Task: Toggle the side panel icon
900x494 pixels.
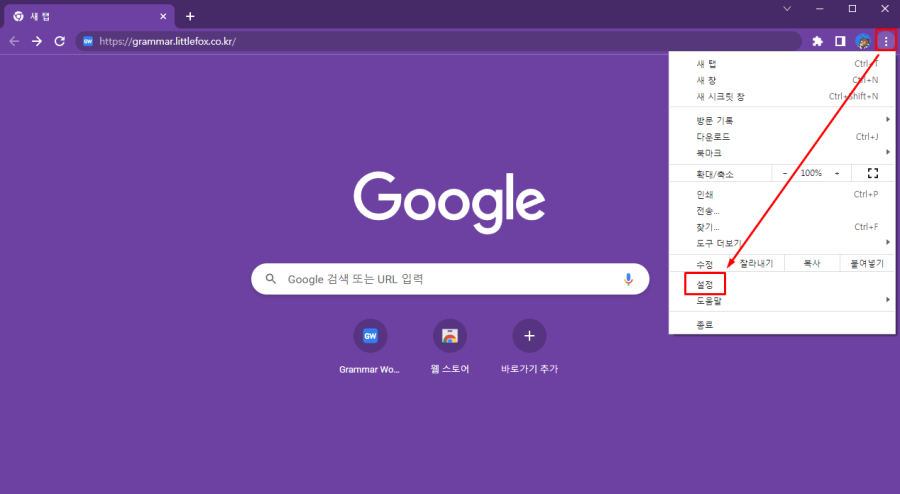Action: [x=840, y=41]
